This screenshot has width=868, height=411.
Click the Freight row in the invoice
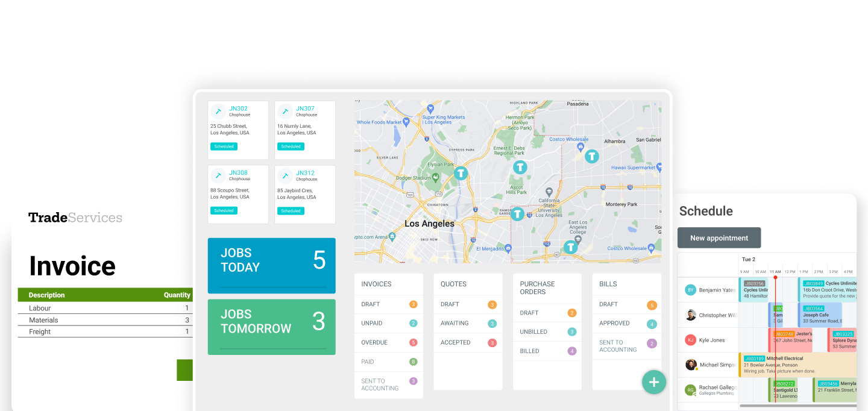(105, 331)
